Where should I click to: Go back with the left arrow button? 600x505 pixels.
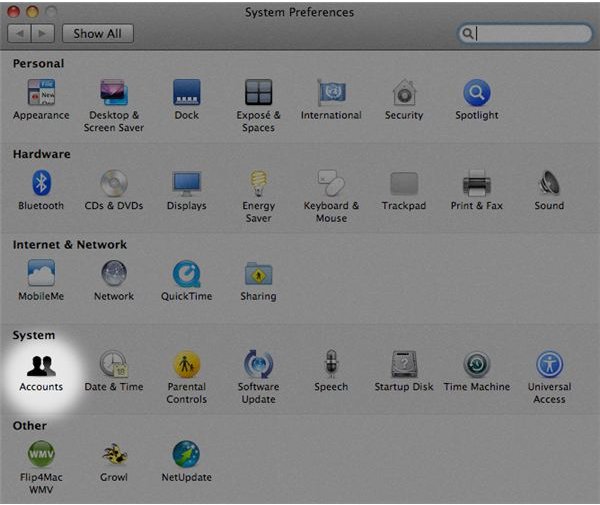point(20,34)
